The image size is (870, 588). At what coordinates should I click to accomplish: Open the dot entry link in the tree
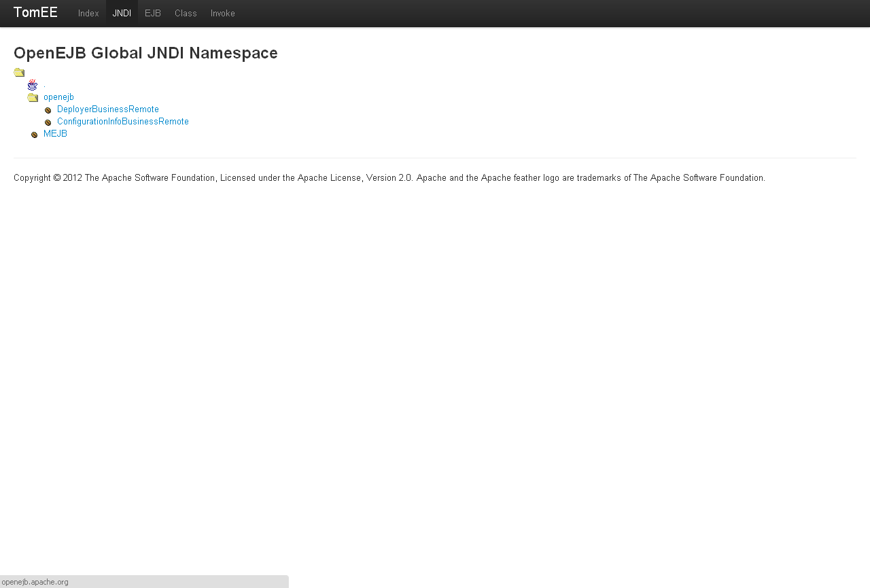[44, 85]
